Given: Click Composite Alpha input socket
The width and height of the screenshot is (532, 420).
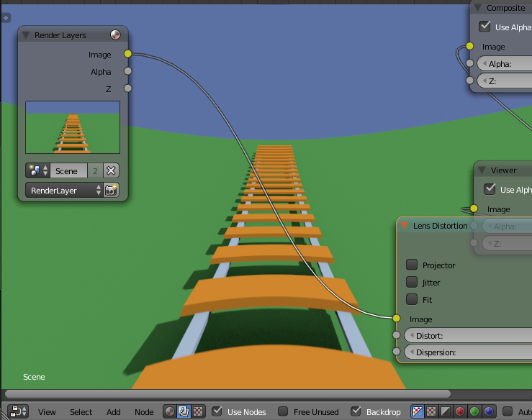Looking at the screenshot, I should point(470,63).
